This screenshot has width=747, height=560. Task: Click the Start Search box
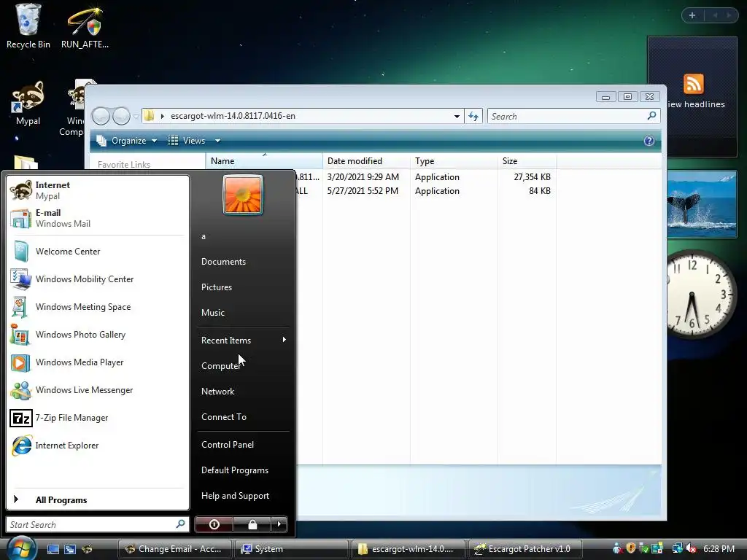pos(98,524)
